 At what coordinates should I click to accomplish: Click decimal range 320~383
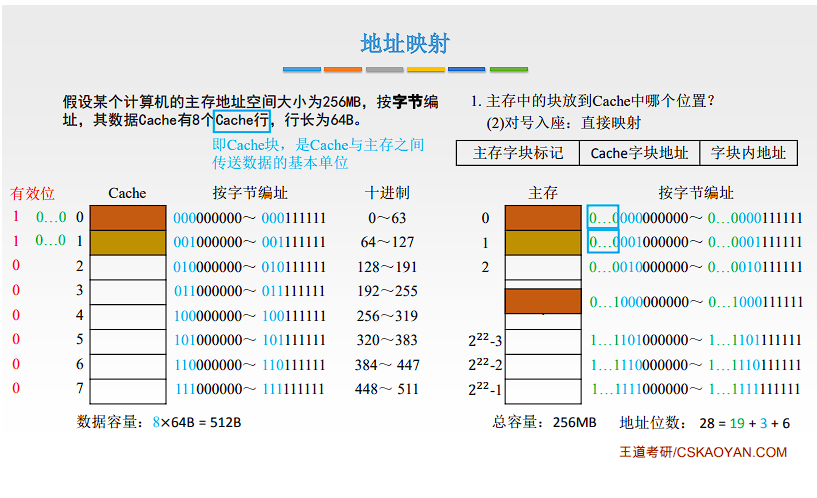click(387, 340)
